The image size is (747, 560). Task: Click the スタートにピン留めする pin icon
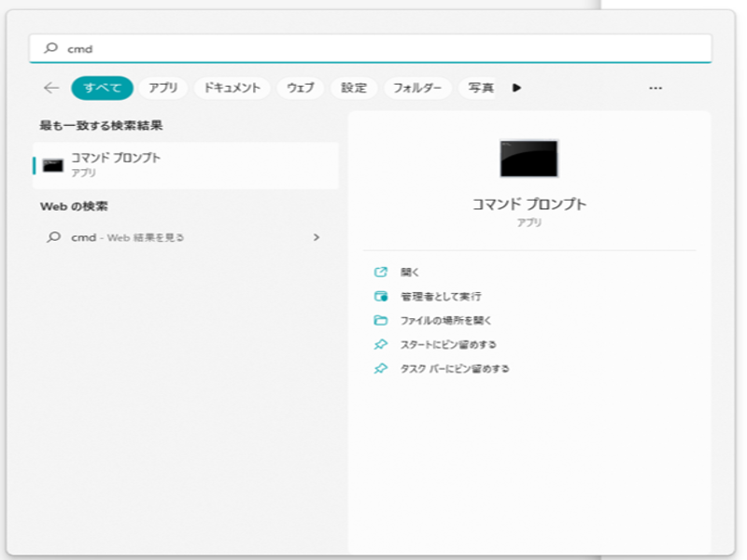pyautogui.click(x=380, y=344)
